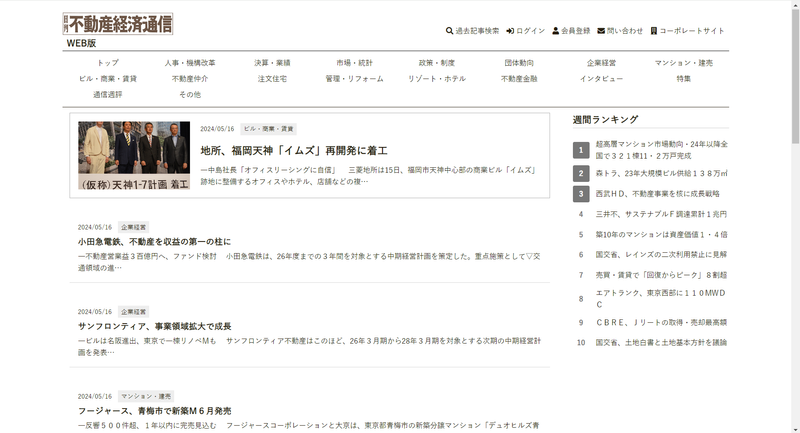The height and width of the screenshot is (433, 800).
Task: Open 通信週評 category
Action: (108, 94)
